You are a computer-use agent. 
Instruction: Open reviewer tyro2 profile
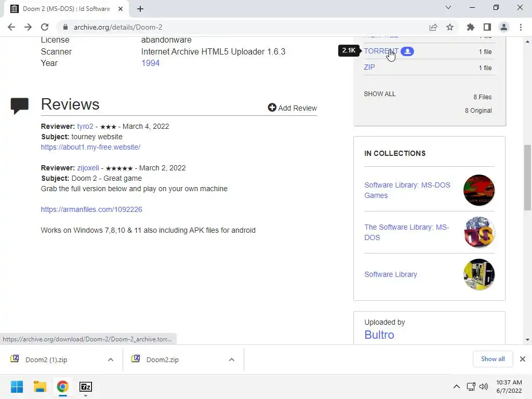85,126
